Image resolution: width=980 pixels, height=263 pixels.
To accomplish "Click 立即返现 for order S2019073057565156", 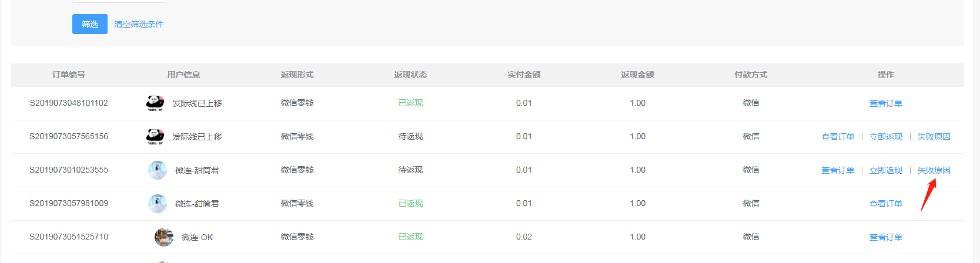I will [886, 137].
